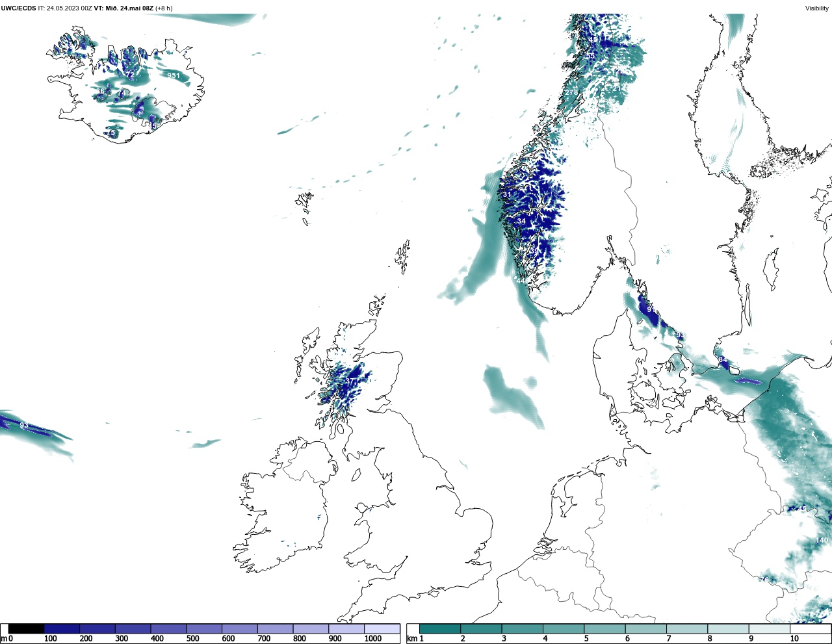Select the swatch between 500 and 600 m
This screenshot has width=832, height=644.
[204, 628]
